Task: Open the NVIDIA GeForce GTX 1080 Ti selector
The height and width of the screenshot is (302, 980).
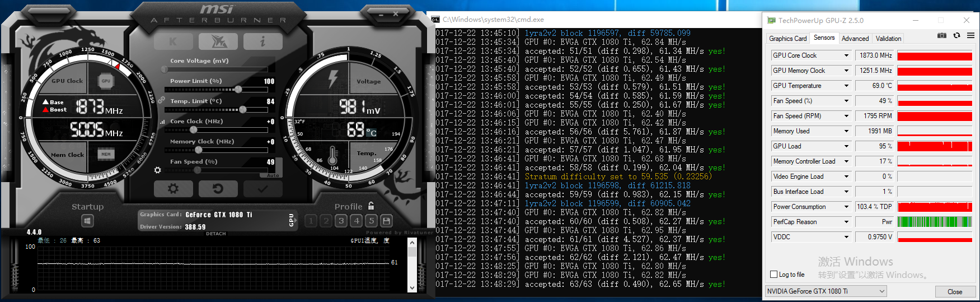Action: point(826,291)
